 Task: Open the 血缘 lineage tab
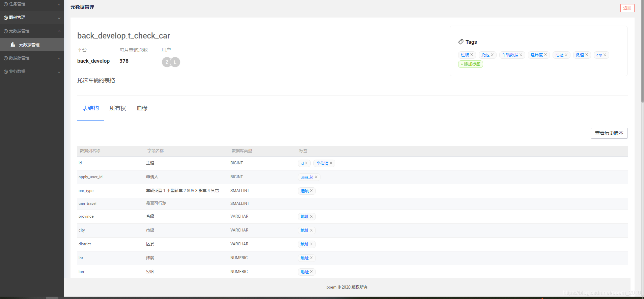tap(142, 108)
